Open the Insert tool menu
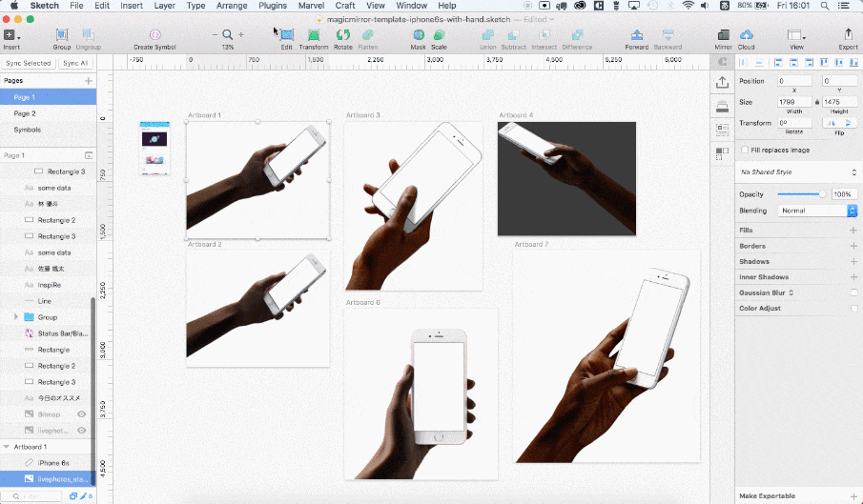Screen dimensions: 863x504 tap(11, 35)
